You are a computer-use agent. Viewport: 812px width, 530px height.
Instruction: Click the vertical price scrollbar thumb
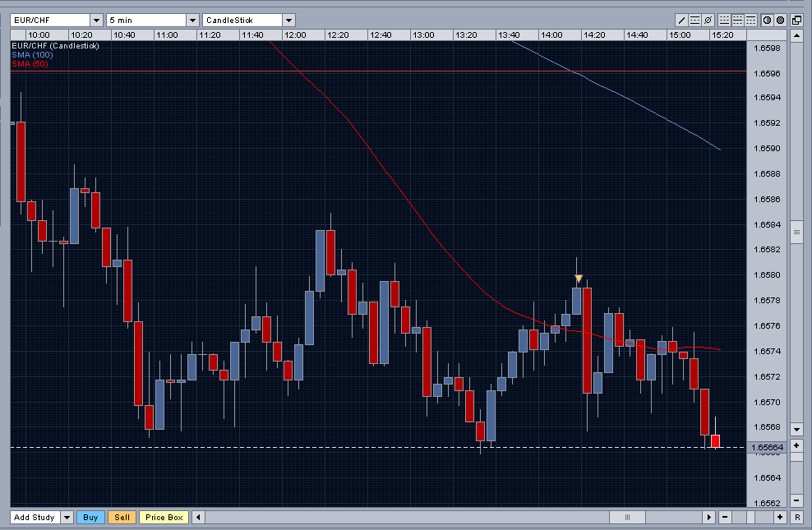tap(796, 232)
